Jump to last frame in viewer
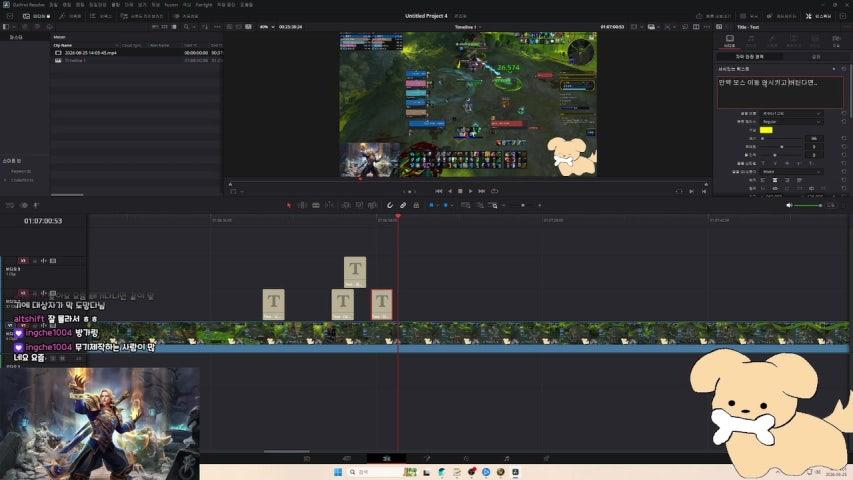This screenshot has height=480, width=853. click(x=481, y=191)
